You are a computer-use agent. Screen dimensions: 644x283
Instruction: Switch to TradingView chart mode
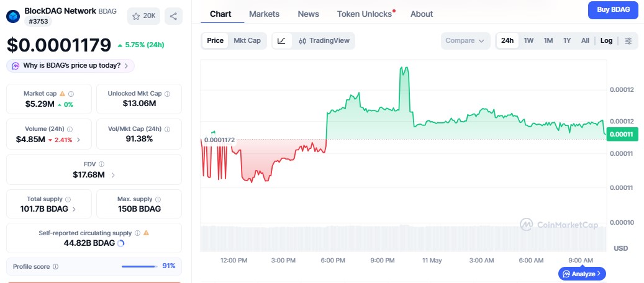(x=324, y=41)
